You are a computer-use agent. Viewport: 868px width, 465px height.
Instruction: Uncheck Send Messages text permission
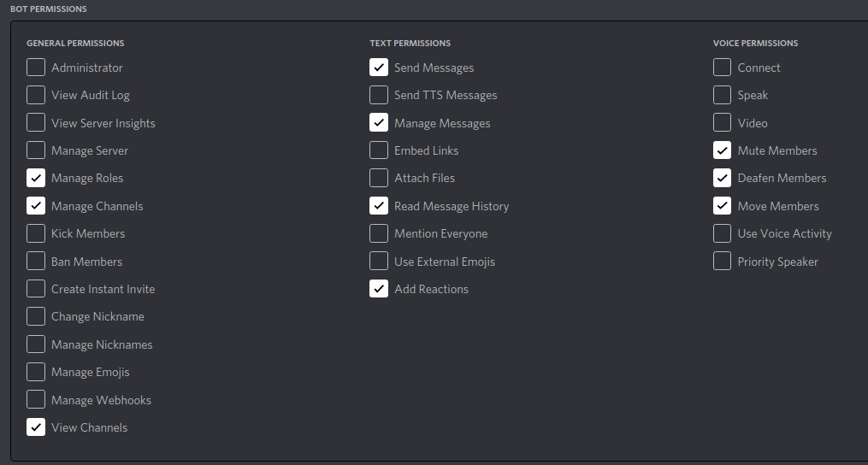coord(379,68)
